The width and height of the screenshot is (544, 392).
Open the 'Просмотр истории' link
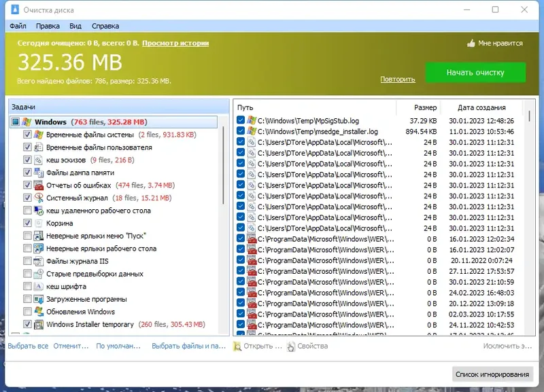[x=175, y=43]
